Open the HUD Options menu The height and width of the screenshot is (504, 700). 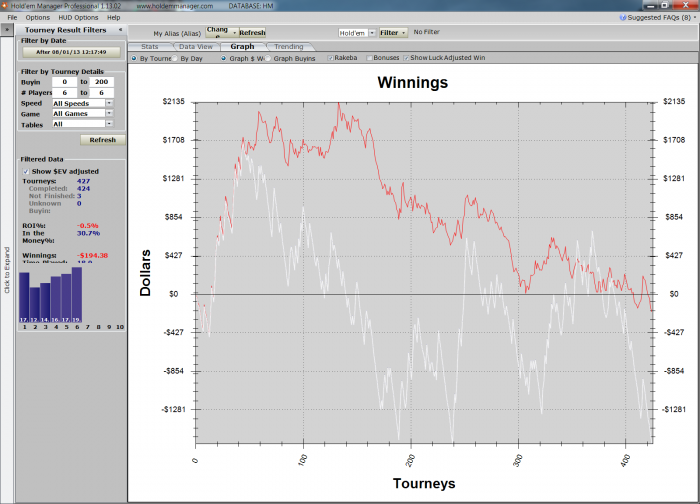pos(78,17)
